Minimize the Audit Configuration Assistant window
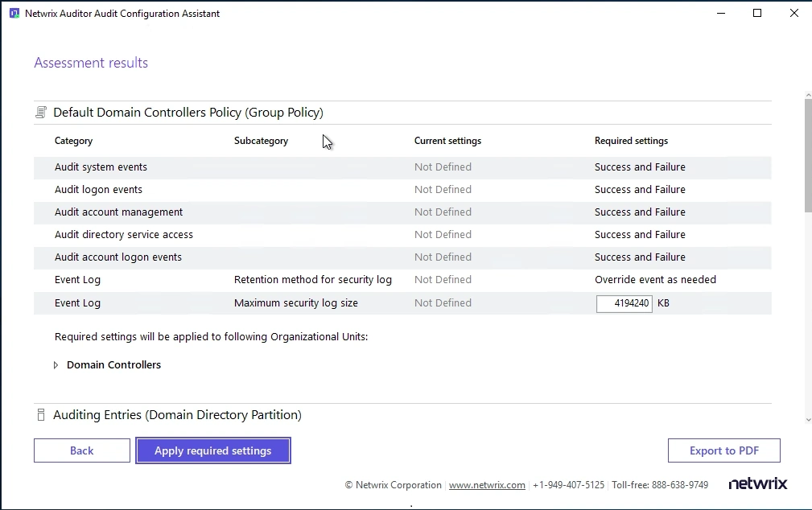This screenshot has height=510, width=812. [x=720, y=14]
